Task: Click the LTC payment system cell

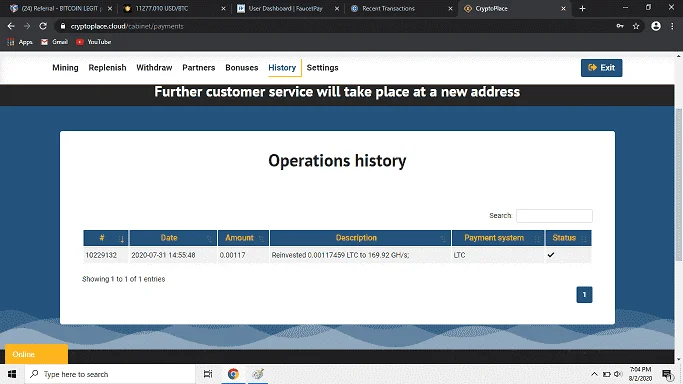Action: pyautogui.click(x=459, y=255)
